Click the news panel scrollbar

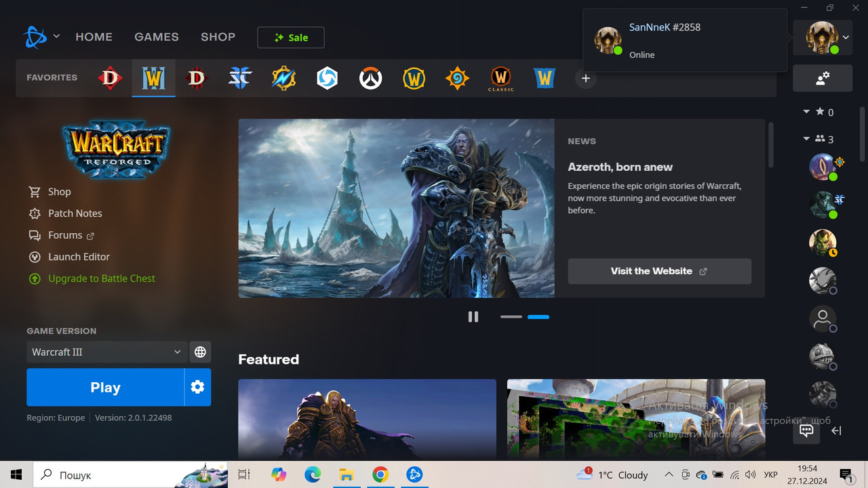click(x=771, y=144)
